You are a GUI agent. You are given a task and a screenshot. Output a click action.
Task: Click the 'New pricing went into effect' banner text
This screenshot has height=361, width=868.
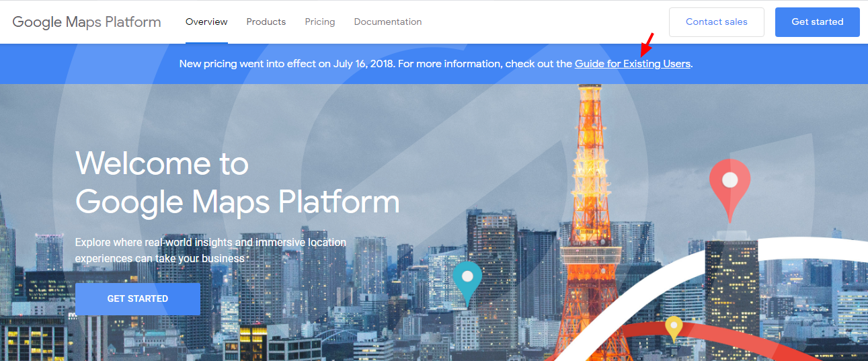436,64
